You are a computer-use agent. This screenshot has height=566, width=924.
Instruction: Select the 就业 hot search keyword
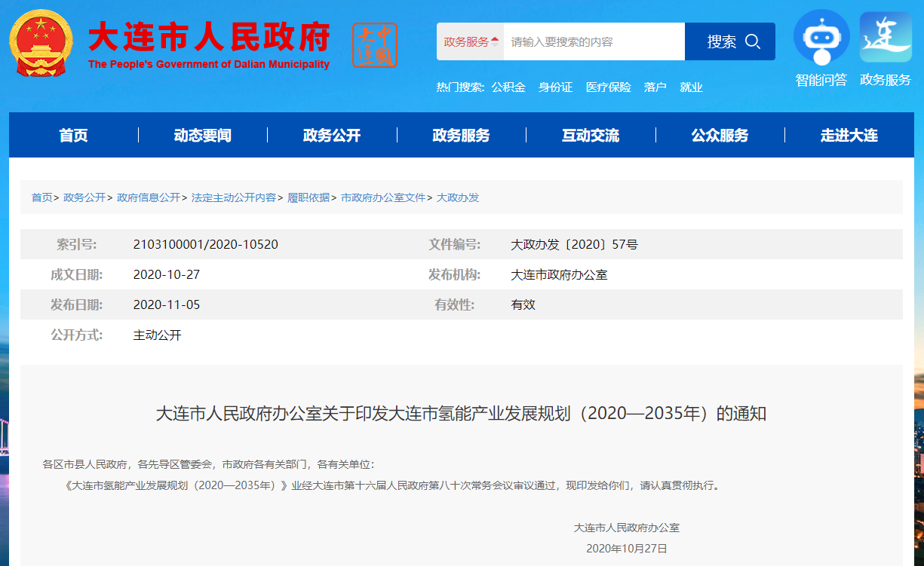[691, 87]
